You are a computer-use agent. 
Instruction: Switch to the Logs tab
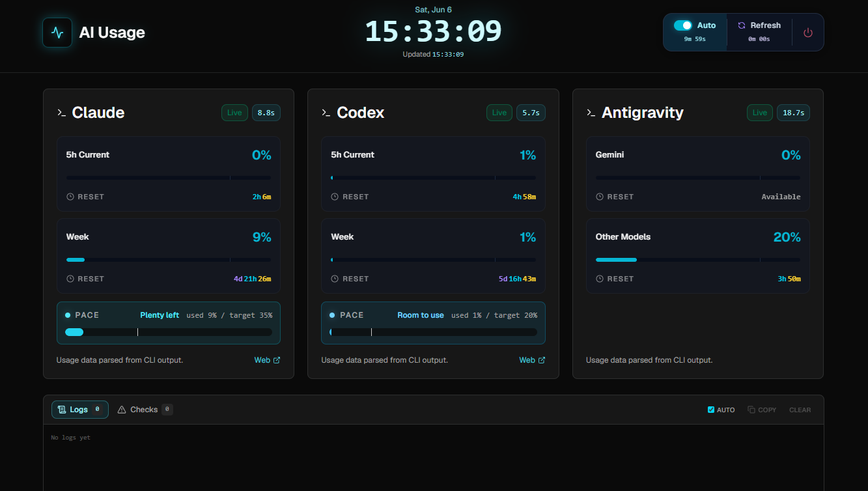tap(80, 410)
